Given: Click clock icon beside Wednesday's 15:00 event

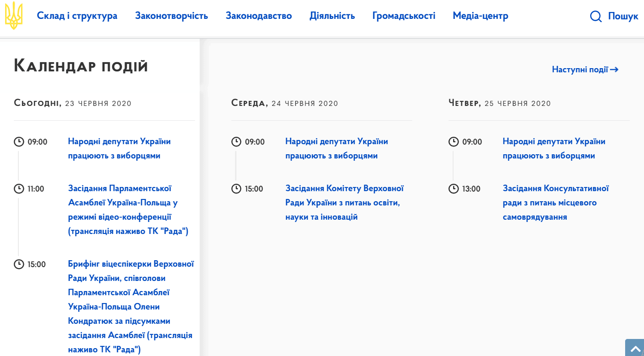Looking at the screenshot, I should pyautogui.click(x=236, y=189).
